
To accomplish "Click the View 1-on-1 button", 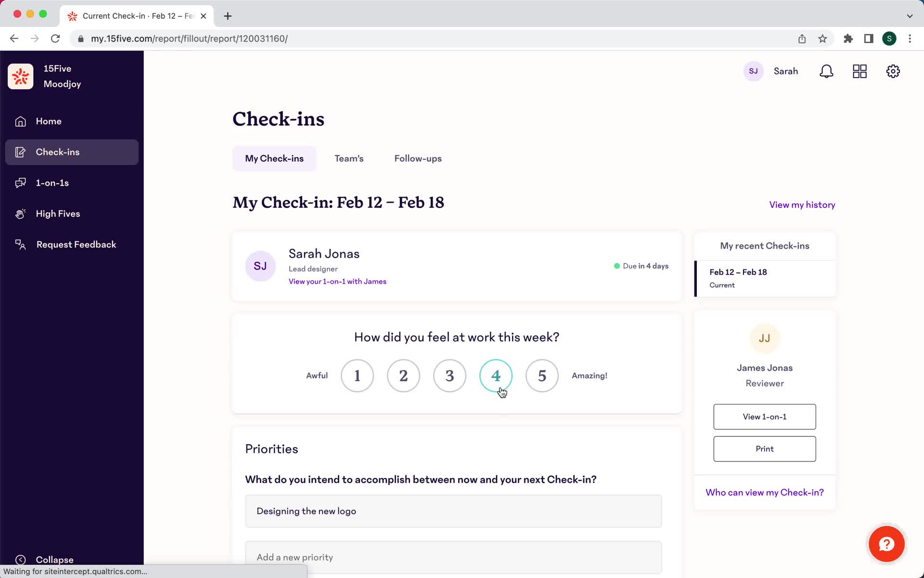I will 764,417.
